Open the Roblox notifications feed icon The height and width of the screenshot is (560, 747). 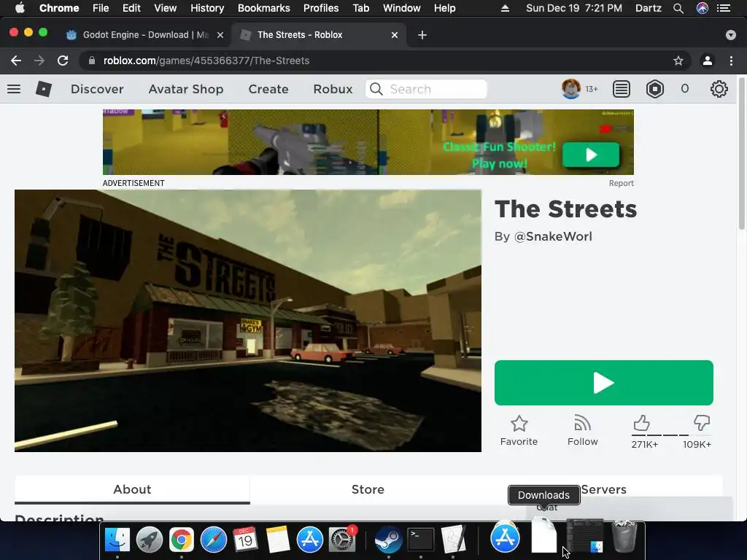[622, 89]
